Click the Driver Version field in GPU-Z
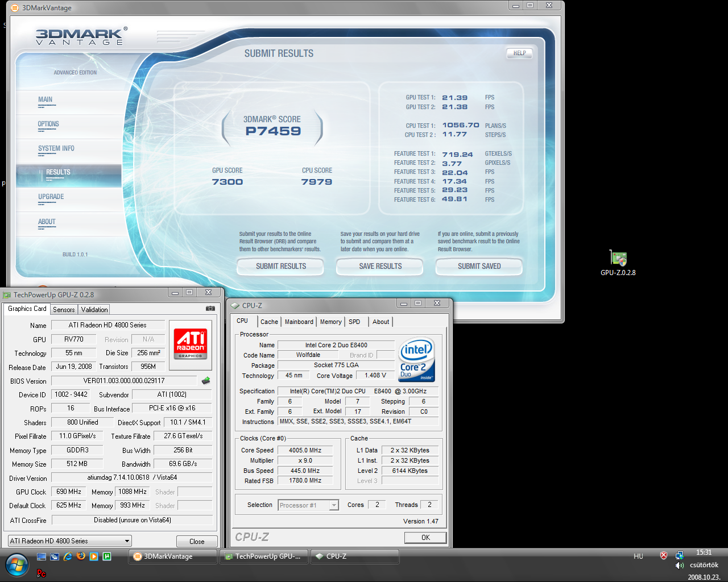Screen dimensions: 728x582 point(132,477)
